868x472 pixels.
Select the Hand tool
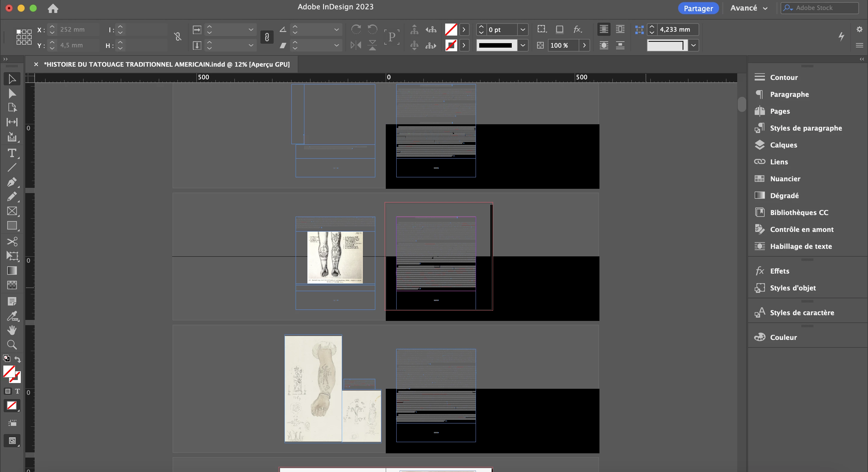[12, 330]
